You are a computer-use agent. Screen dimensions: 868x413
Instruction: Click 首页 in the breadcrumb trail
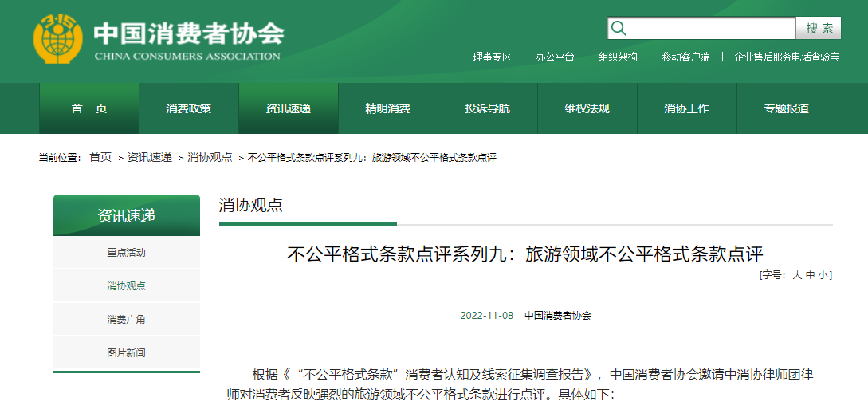coord(100,158)
